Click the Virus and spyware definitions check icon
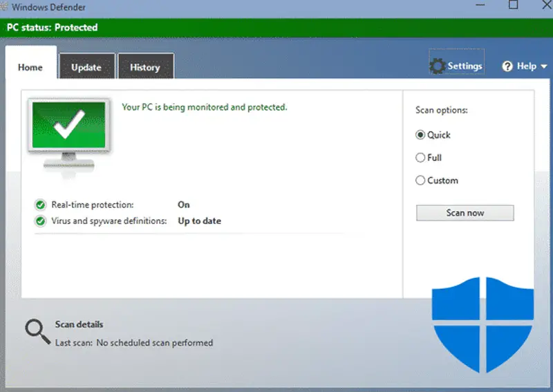This screenshot has width=553, height=392. 41,221
